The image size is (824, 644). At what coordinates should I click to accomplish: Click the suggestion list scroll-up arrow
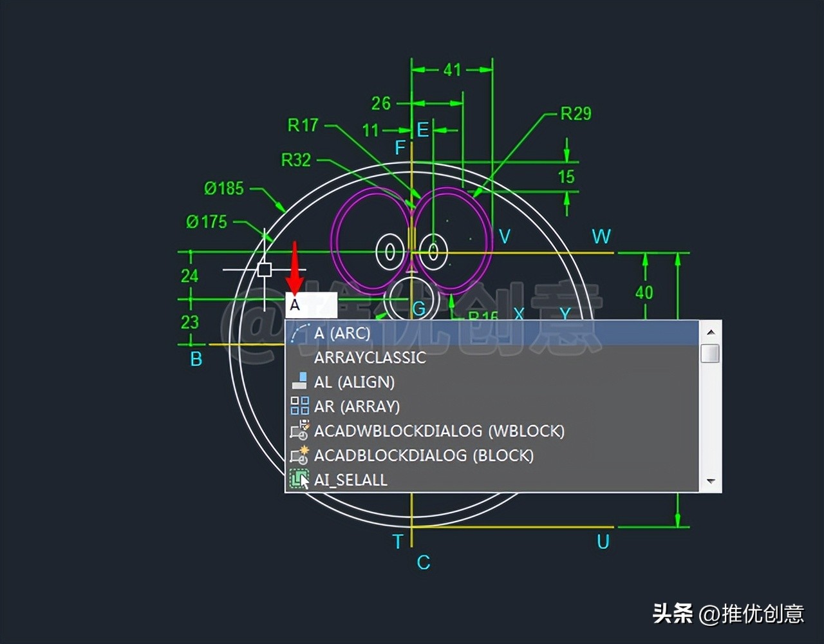(711, 332)
